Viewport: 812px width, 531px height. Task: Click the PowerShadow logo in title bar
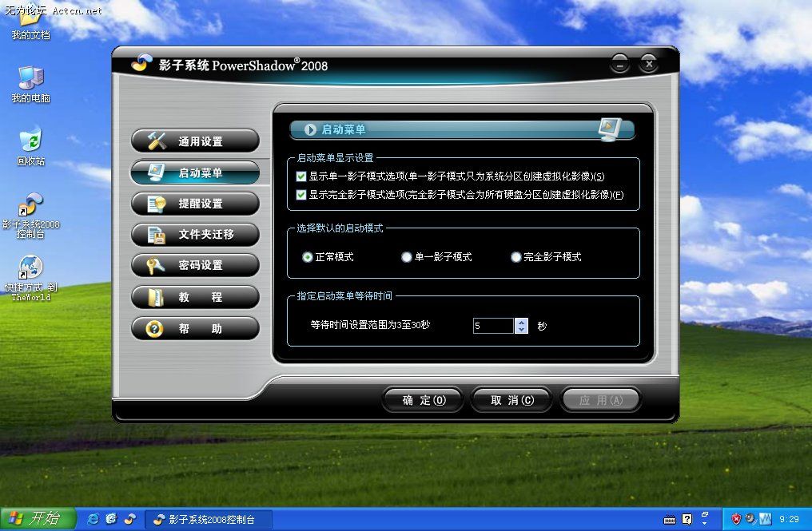pyautogui.click(x=141, y=63)
